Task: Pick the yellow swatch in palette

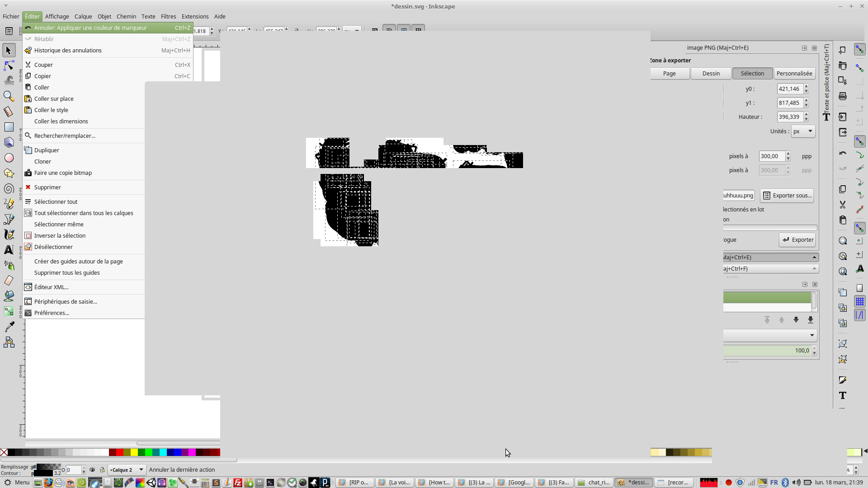Action: (x=134, y=452)
